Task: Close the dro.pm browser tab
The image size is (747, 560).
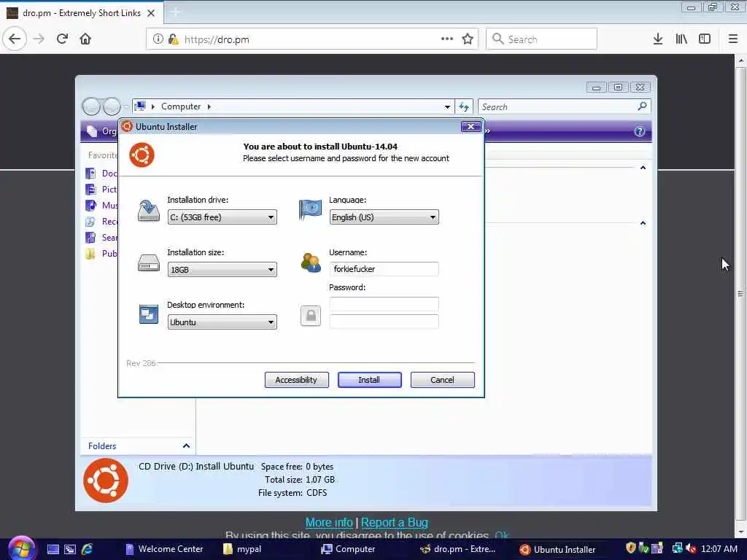Action: [151, 13]
